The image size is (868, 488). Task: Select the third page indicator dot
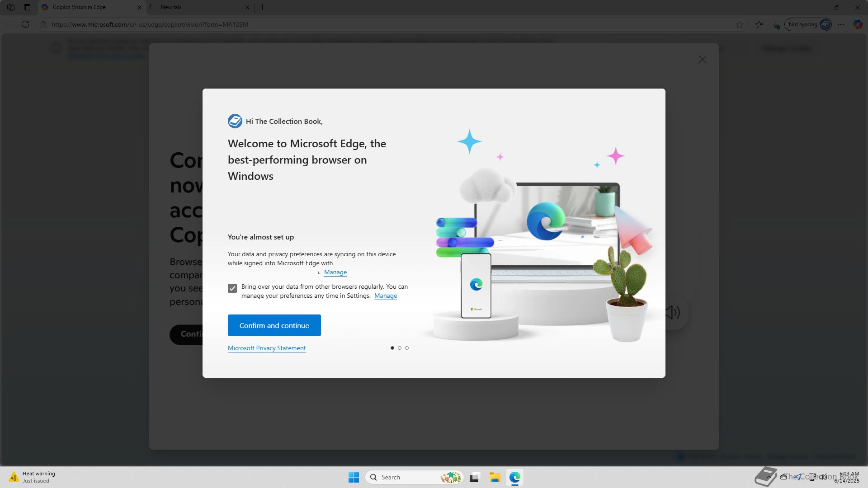pos(407,348)
